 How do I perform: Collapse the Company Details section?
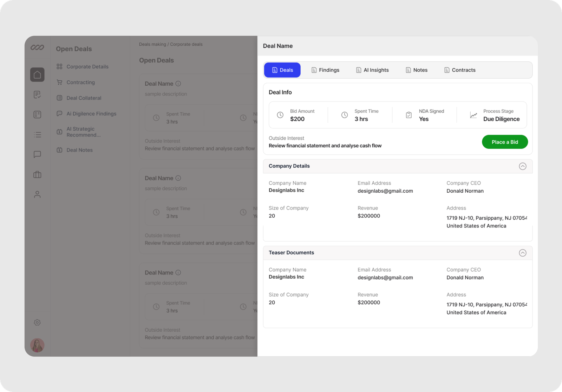(x=522, y=166)
